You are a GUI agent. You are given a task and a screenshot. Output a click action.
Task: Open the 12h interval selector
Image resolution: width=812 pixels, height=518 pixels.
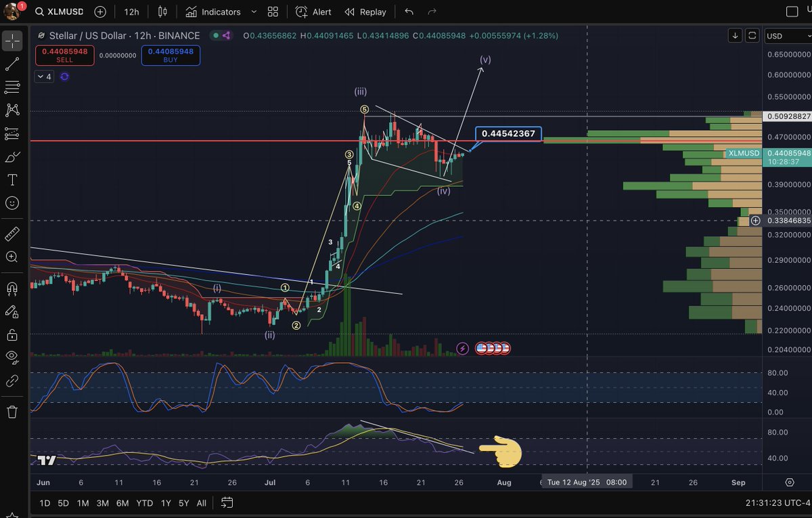point(131,12)
